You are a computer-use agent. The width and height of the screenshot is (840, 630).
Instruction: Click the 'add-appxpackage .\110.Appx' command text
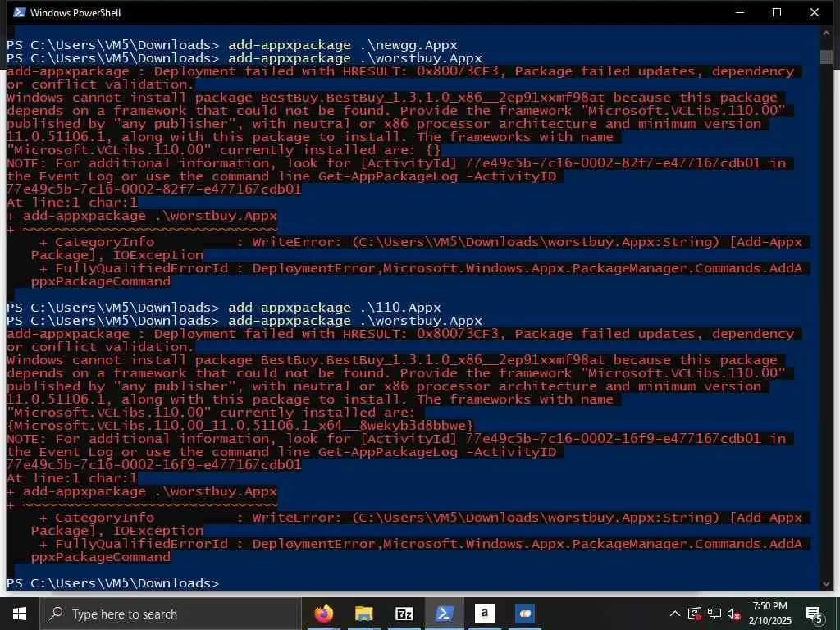335,308
